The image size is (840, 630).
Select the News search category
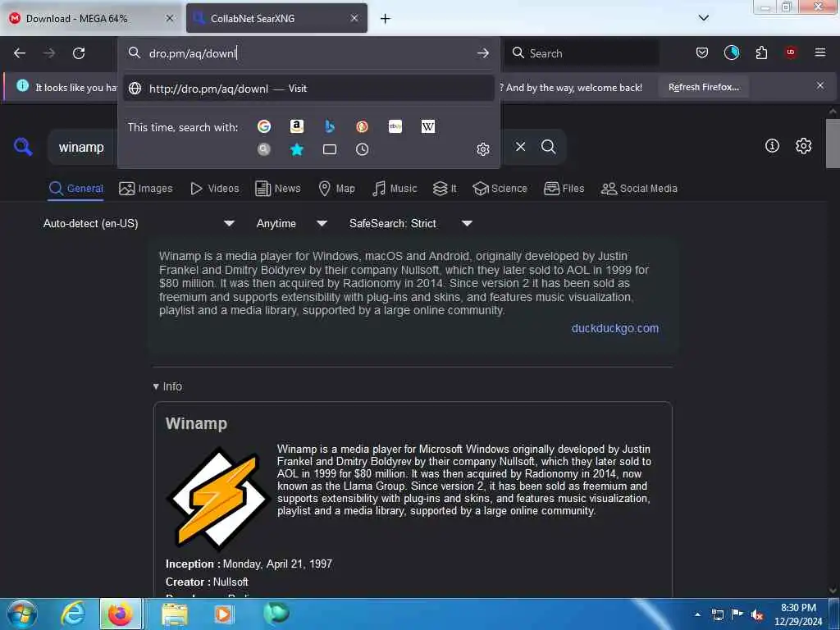(278, 189)
